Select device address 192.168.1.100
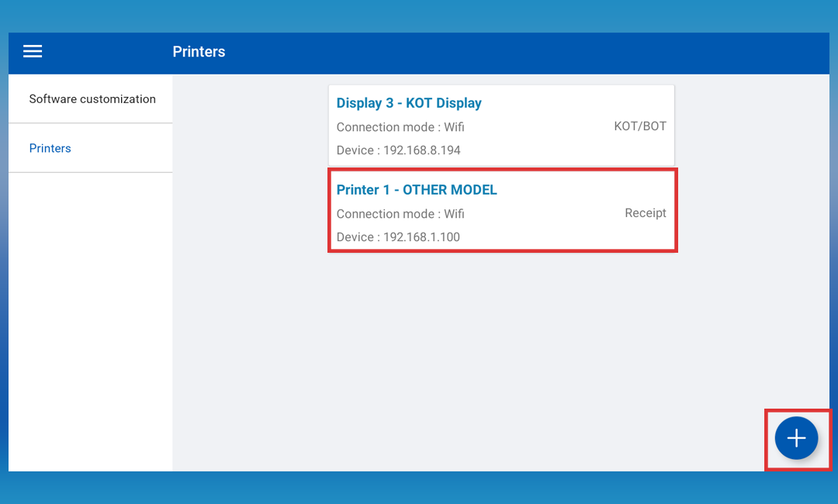The image size is (838, 504). pos(421,237)
